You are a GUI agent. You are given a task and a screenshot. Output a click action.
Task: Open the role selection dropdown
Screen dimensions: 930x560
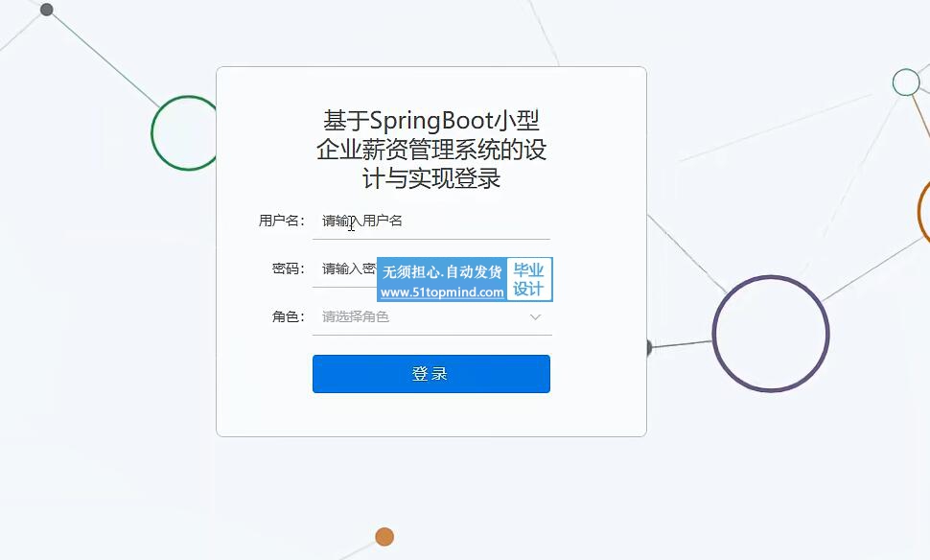[x=431, y=316]
